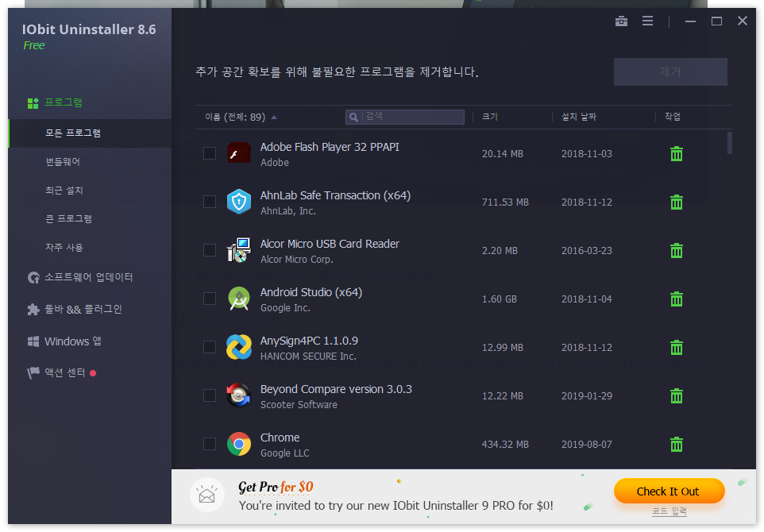Open 번들웨어 in the sidebar
Screen dimensions: 764x532
[63, 162]
